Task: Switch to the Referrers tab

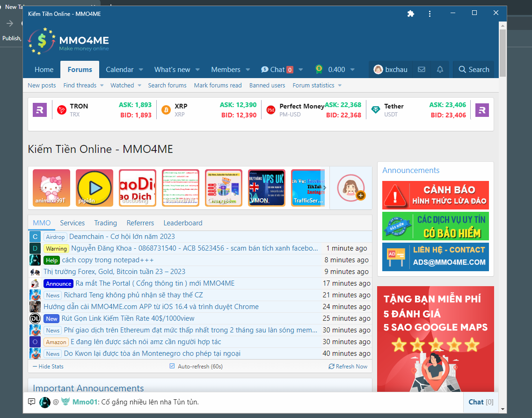Action: click(x=140, y=223)
